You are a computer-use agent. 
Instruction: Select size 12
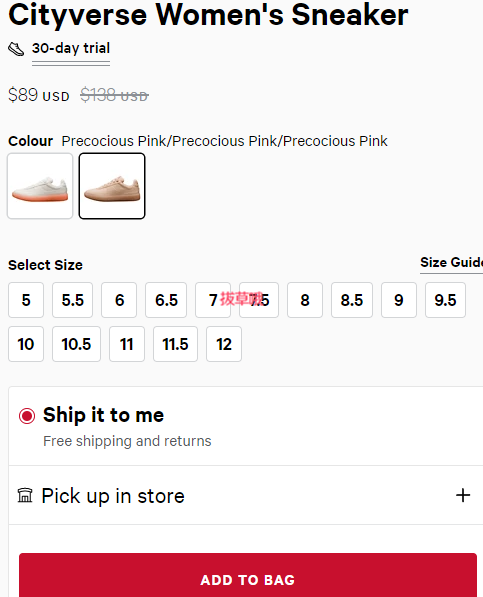[224, 344]
